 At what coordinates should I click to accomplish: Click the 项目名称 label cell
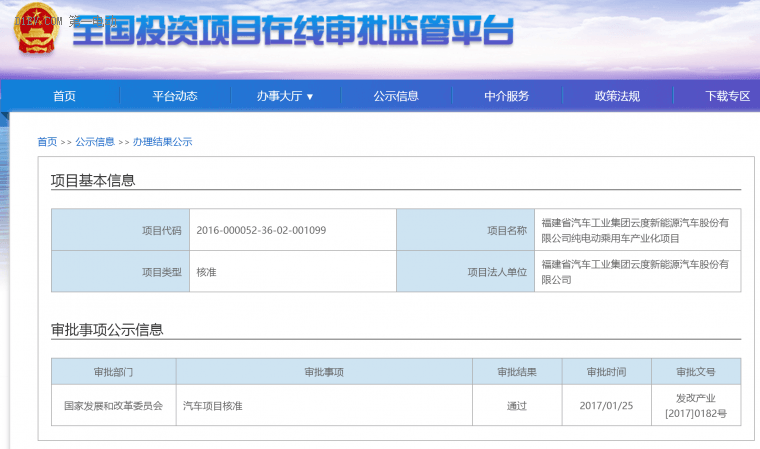pos(465,230)
